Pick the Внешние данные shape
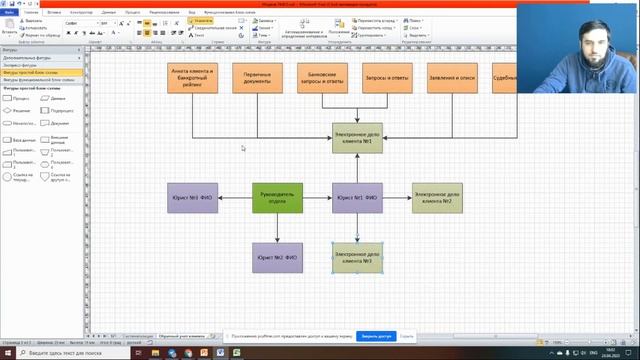The width and height of the screenshot is (640, 360). pyautogui.click(x=55, y=140)
